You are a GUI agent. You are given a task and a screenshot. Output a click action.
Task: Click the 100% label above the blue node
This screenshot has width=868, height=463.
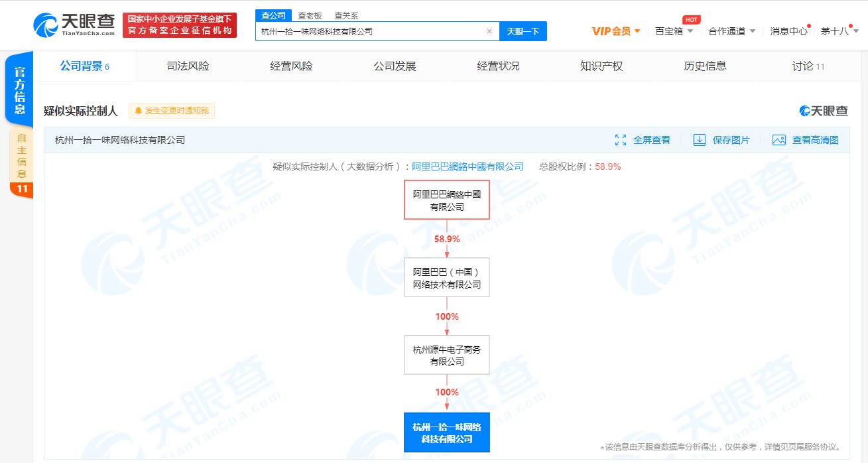tap(447, 392)
